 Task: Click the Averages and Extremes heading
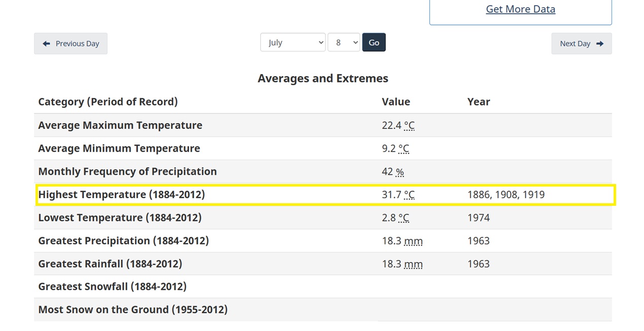pos(323,79)
